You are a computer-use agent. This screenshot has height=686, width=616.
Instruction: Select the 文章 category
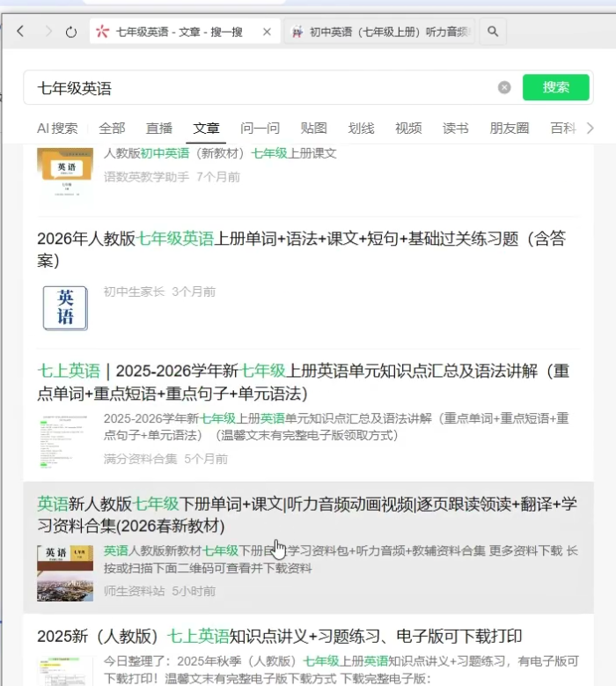[x=206, y=129]
